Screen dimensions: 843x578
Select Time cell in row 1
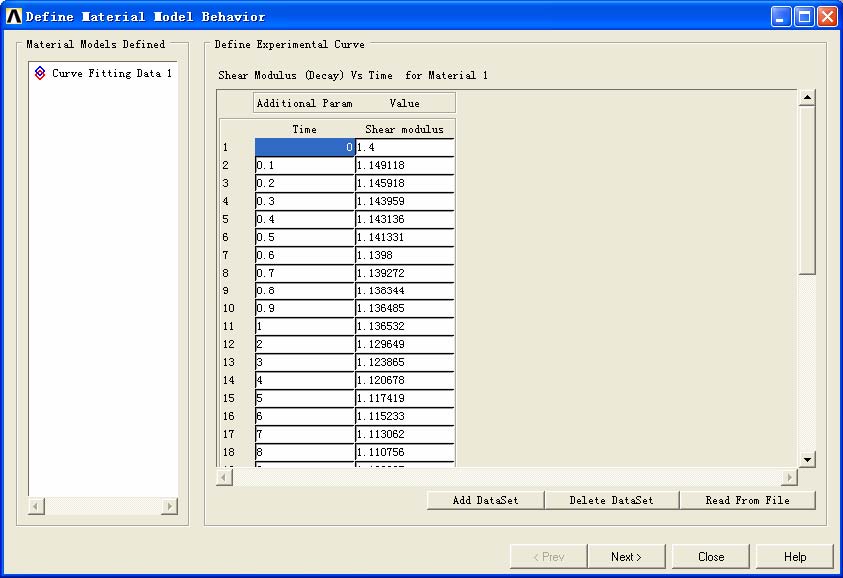pos(305,147)
